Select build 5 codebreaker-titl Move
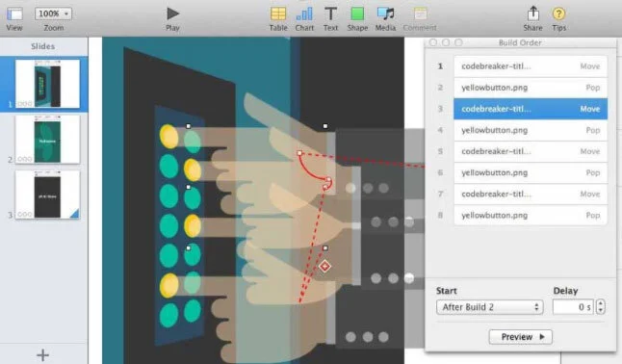 coord(531,151)
